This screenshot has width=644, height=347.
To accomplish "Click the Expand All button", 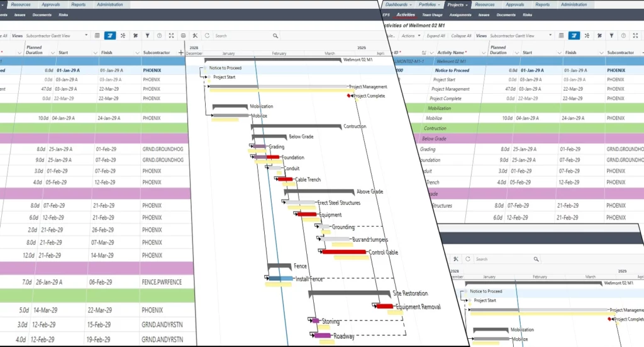I will pyautogui.click(x=436, y=36).
